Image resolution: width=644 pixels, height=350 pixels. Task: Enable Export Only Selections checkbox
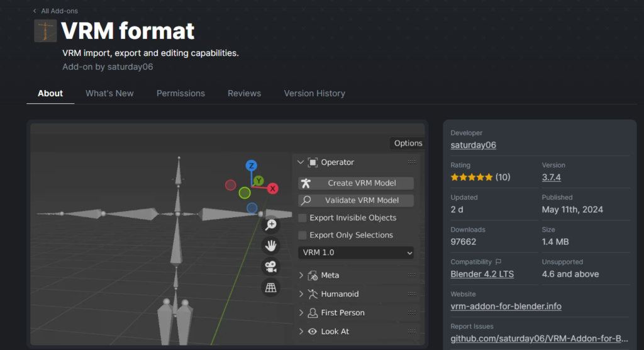tap(303, 235)
